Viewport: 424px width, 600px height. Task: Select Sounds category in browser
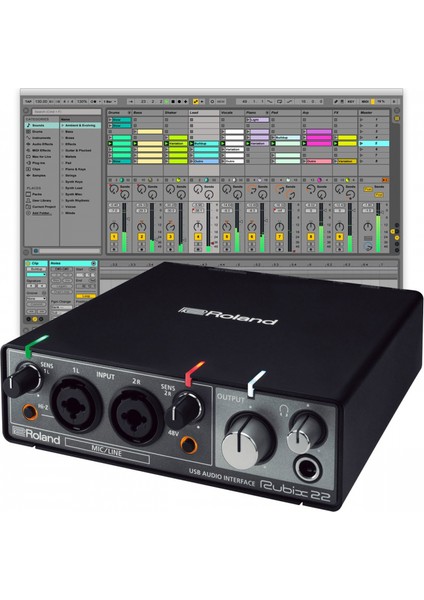(42, 126)
